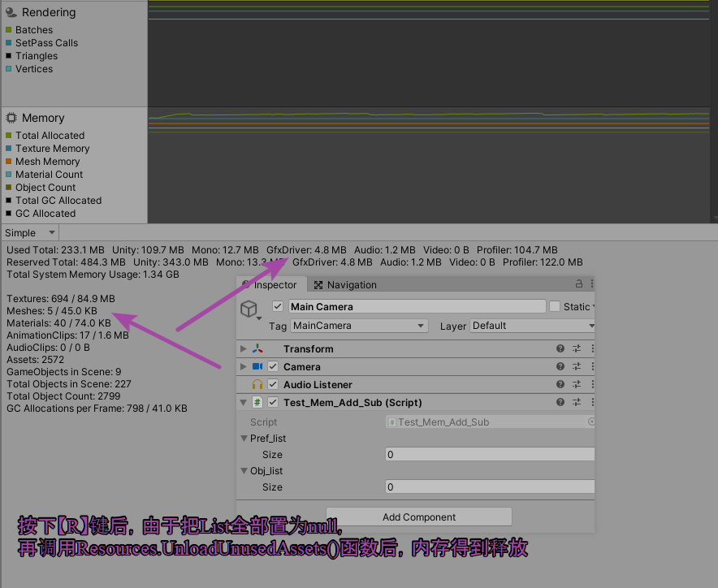Click the Audio Listener headphone icon
Screen dimensions: 718x588
point(256,384)
